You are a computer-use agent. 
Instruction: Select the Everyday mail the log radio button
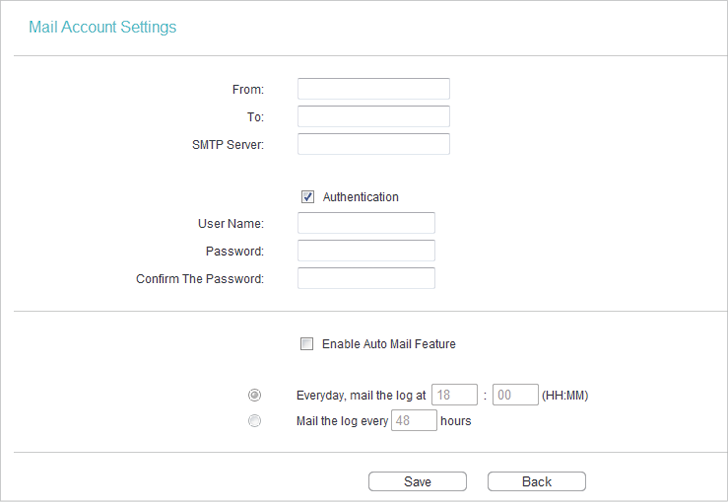pos(254,395)
